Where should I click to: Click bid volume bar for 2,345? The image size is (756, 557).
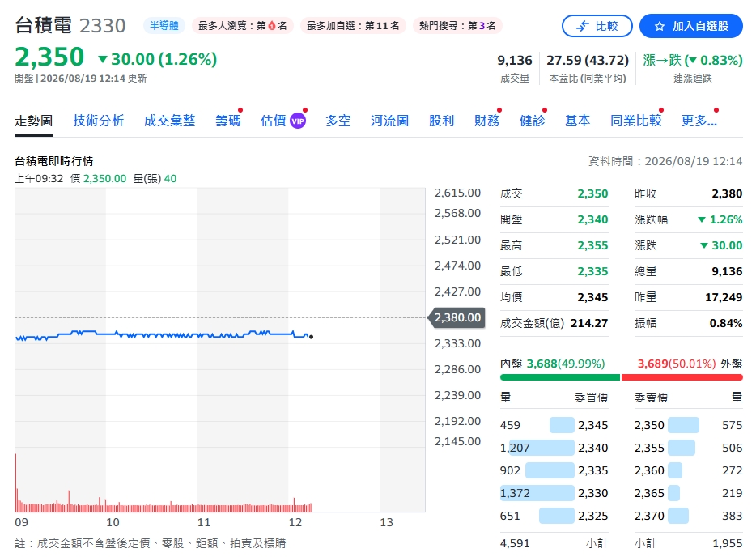(x=562, y=425)
